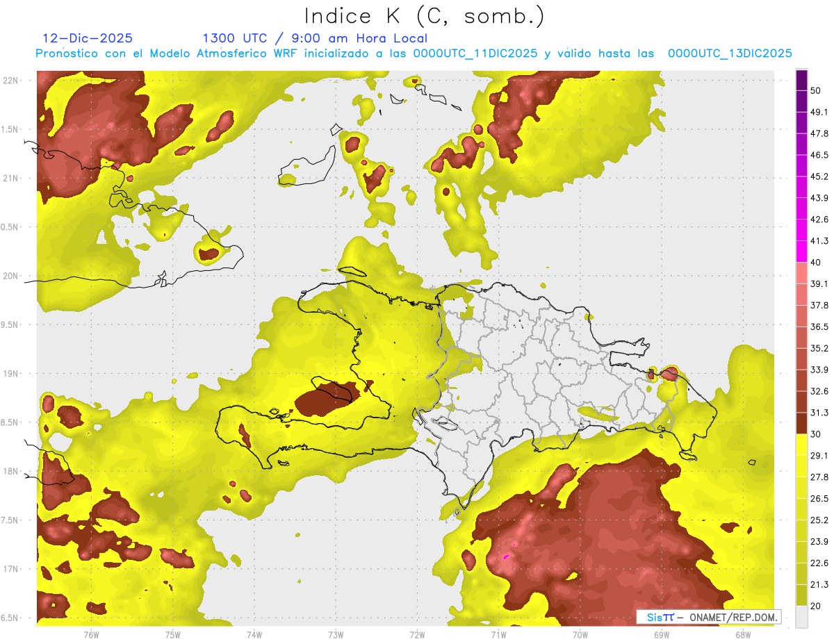Click the "72W" longitude label
The image size is (834, 644).
417,635
